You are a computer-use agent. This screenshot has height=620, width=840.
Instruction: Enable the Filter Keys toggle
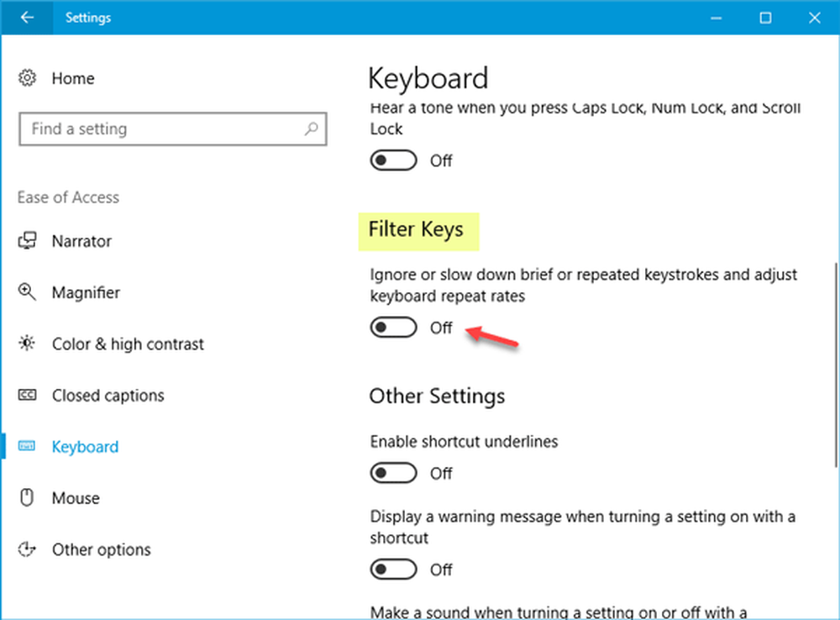point(393,327)
